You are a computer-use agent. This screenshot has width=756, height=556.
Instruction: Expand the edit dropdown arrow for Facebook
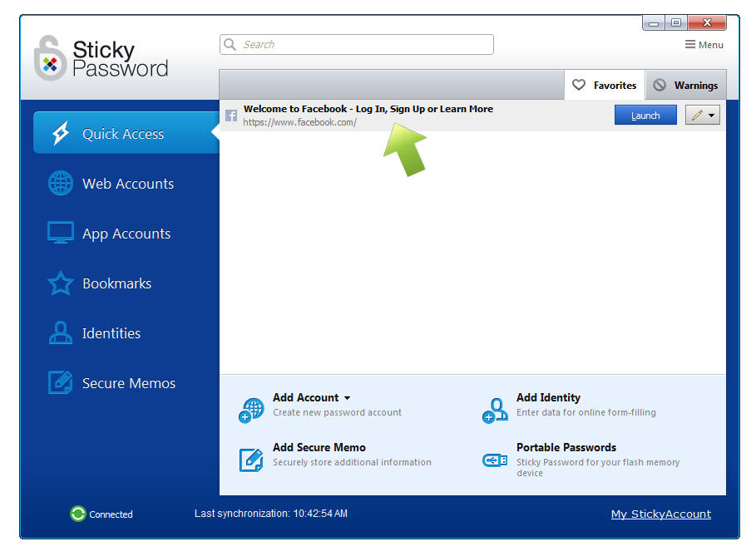tap(712, 116)
